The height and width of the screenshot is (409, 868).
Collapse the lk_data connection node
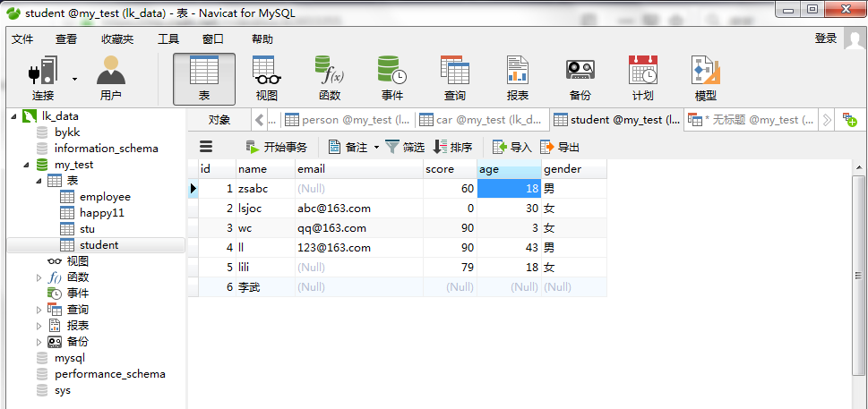tap(13, 116)
